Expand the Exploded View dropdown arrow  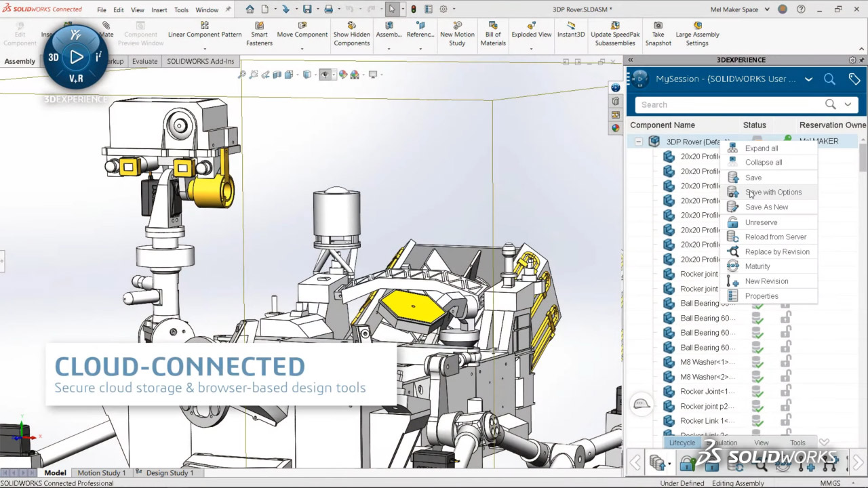pos(531,49)
